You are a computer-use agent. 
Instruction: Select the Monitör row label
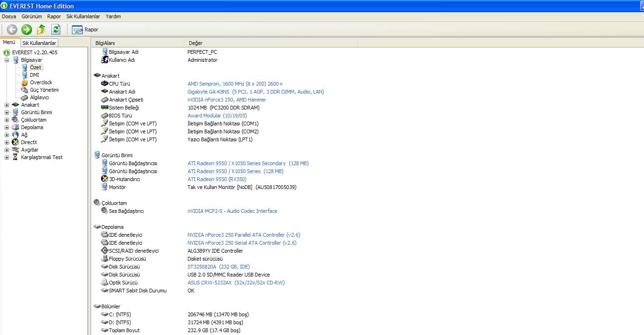pyautogui.click(x=117, y=187)
